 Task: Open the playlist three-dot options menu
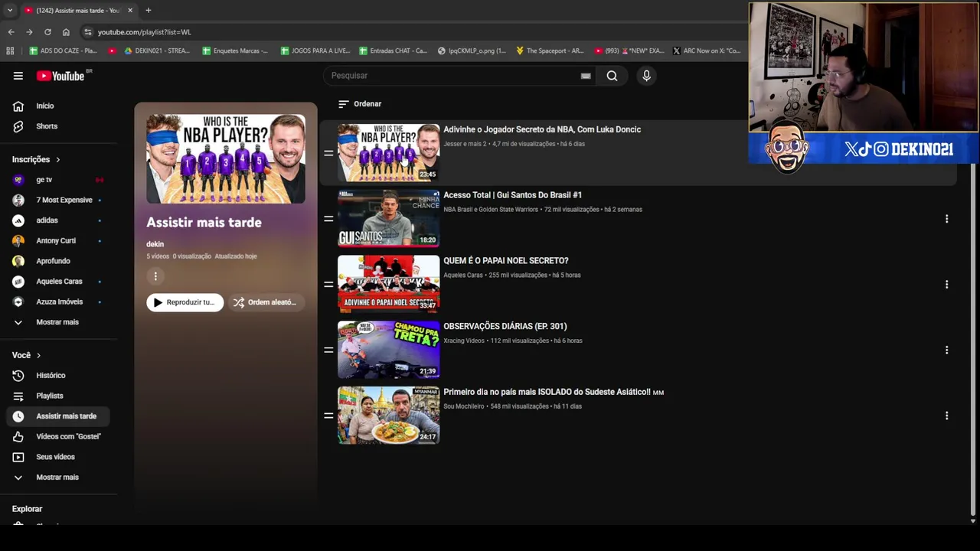coord(155,276)
